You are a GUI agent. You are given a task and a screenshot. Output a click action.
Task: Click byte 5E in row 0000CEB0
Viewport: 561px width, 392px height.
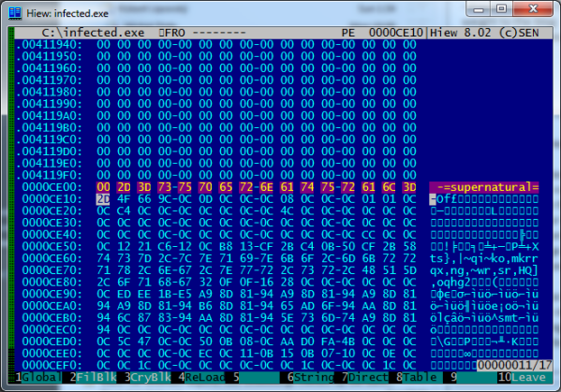pos(287,318)
